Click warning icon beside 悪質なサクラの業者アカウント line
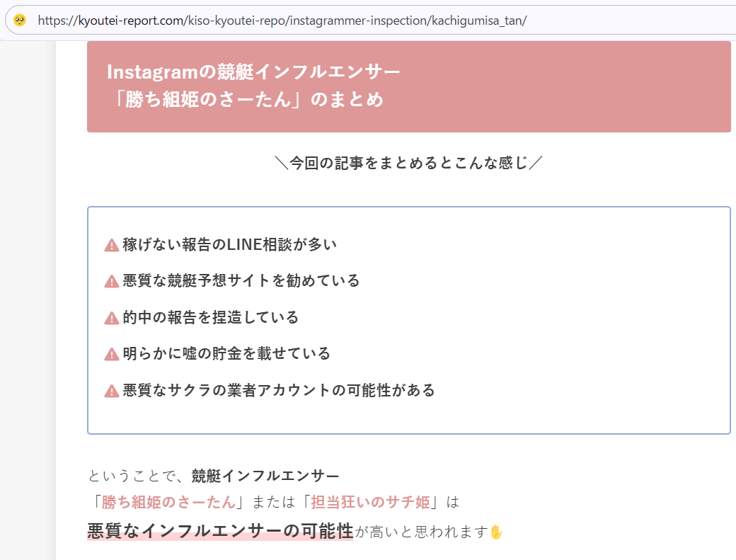This screenshot has height=560, width=736. pyautogui.click(x=111, y=391)
